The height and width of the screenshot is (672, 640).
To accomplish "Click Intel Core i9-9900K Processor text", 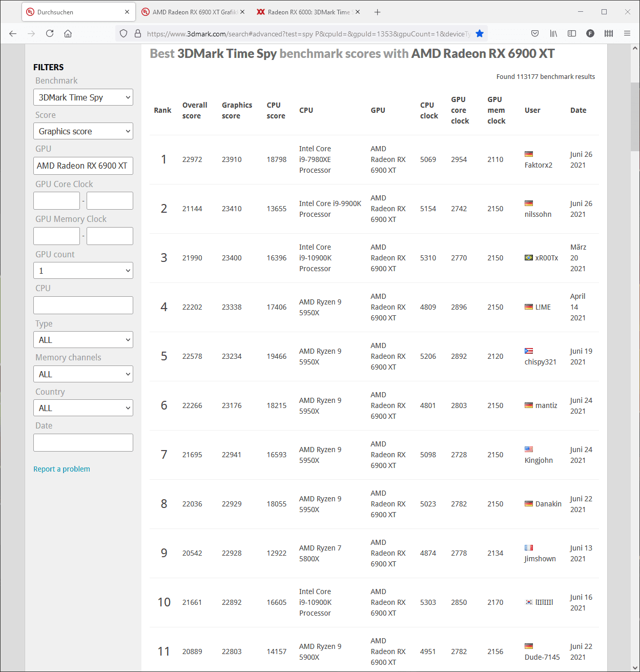I will point(330,209).
